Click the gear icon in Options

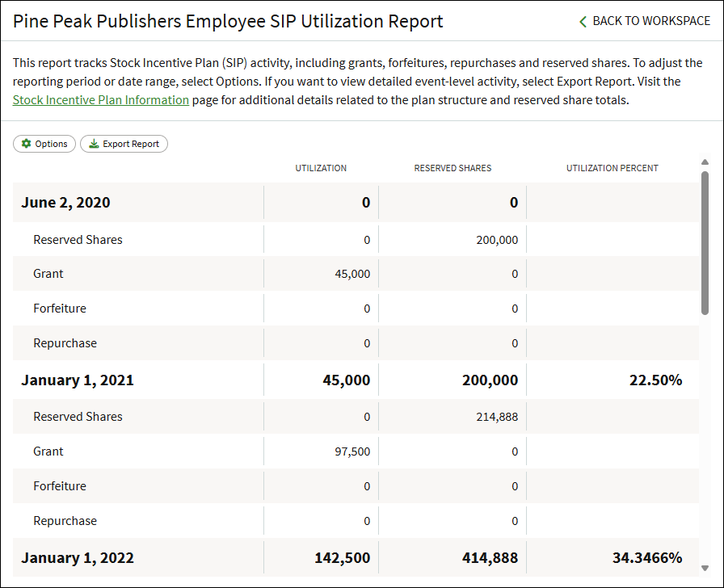27,144
